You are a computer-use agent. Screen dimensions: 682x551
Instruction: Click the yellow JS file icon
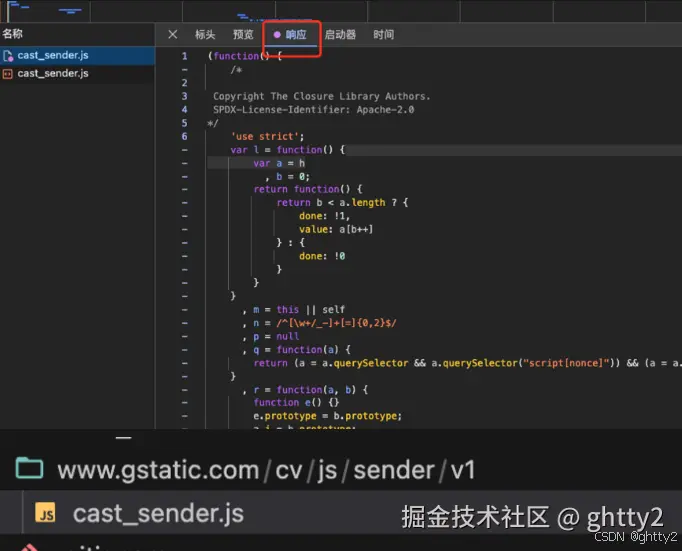tap(45, 512)
